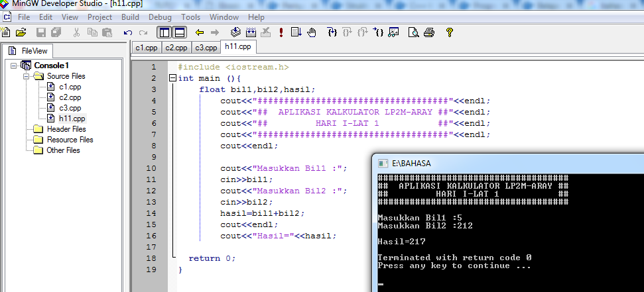Click the Paste clipboard icon
644x292 pixels.
(107, 32)
